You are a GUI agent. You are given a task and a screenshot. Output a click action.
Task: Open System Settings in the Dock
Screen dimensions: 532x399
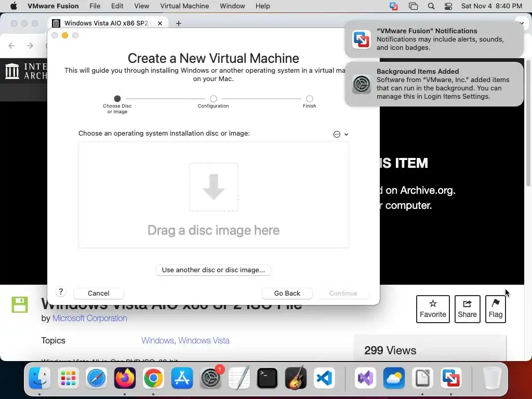(210, 378)
